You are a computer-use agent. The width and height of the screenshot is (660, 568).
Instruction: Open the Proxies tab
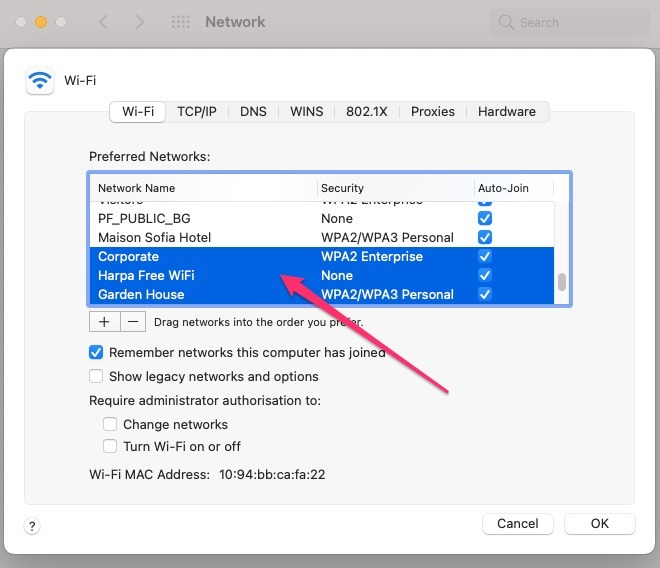point(433,112)
